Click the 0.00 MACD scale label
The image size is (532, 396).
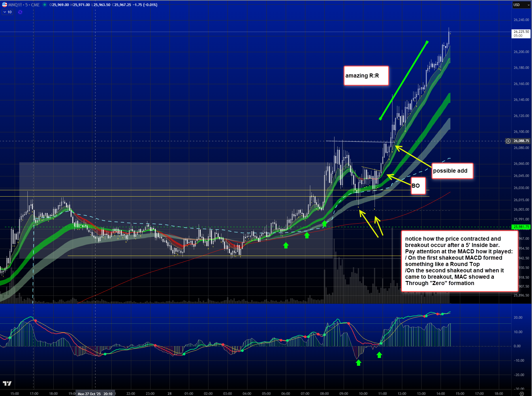517,346
